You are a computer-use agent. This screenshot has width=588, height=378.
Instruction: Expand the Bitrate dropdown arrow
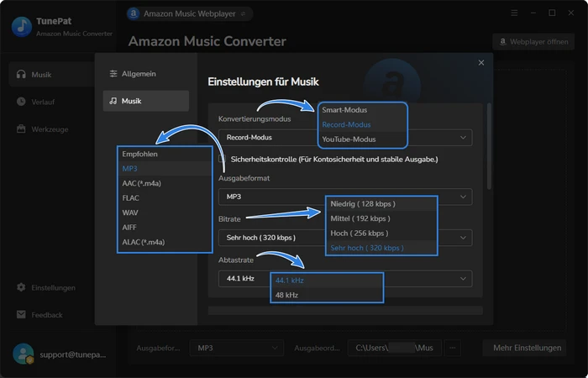[x=463, y=238]
